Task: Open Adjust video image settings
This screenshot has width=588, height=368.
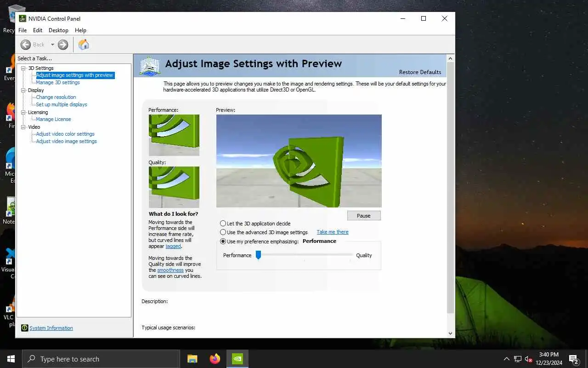Action: (66, 141)
